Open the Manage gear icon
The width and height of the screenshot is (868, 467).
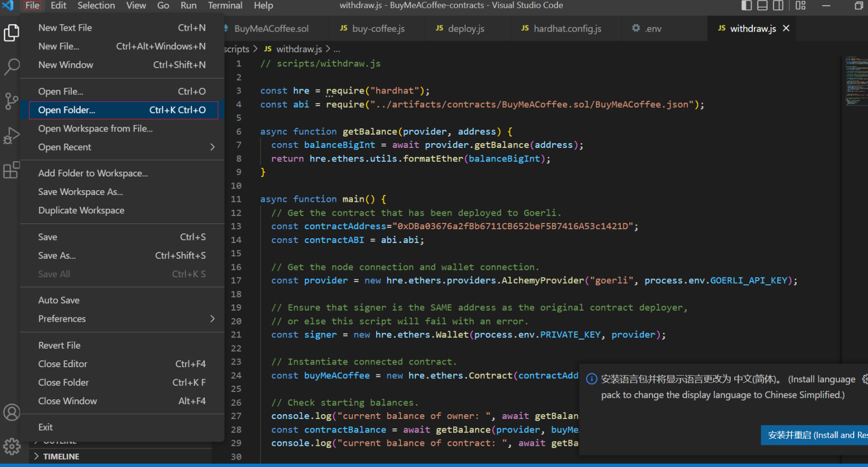tap(11, 446)
